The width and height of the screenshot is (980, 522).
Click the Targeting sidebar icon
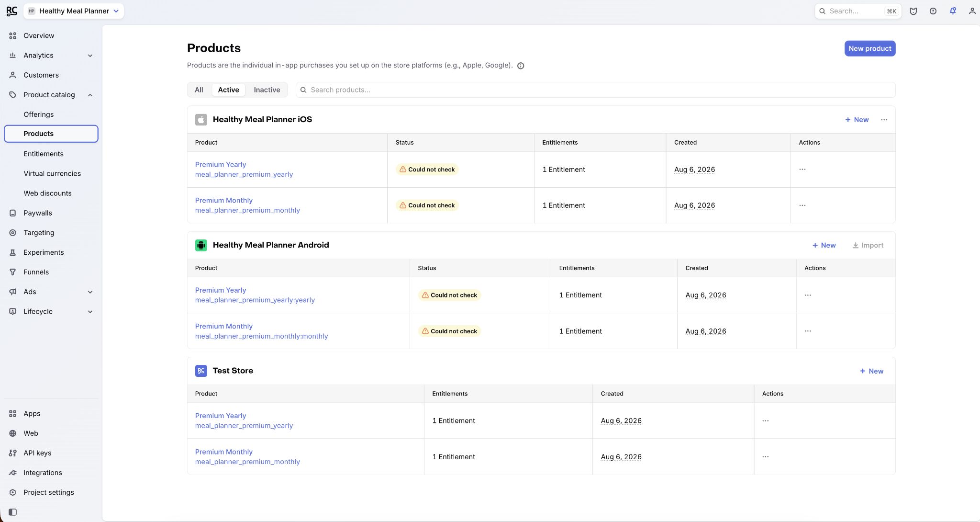(x=13, y=233)
